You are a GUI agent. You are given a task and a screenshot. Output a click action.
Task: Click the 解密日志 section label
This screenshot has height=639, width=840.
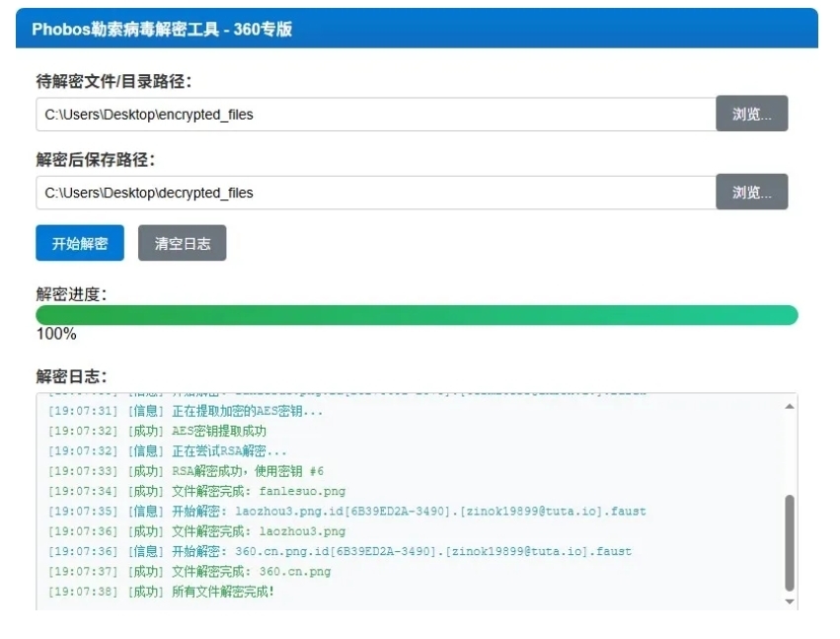[71, 376]
